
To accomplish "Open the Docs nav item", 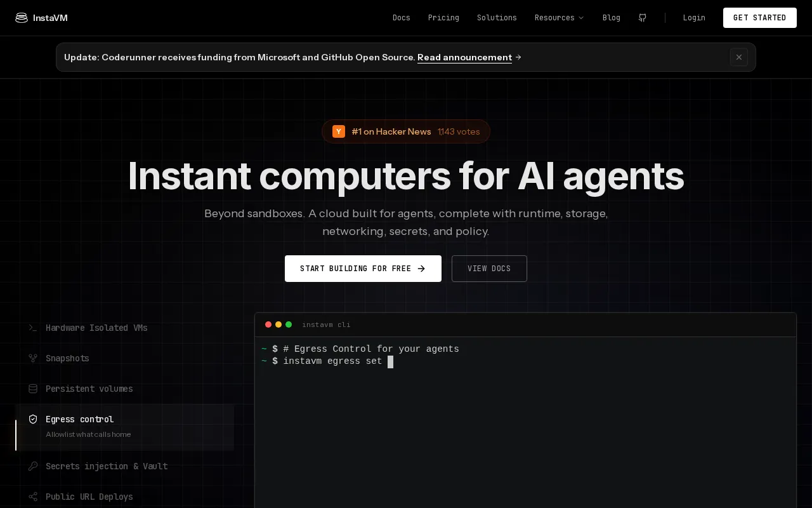I will coord(402,18).
